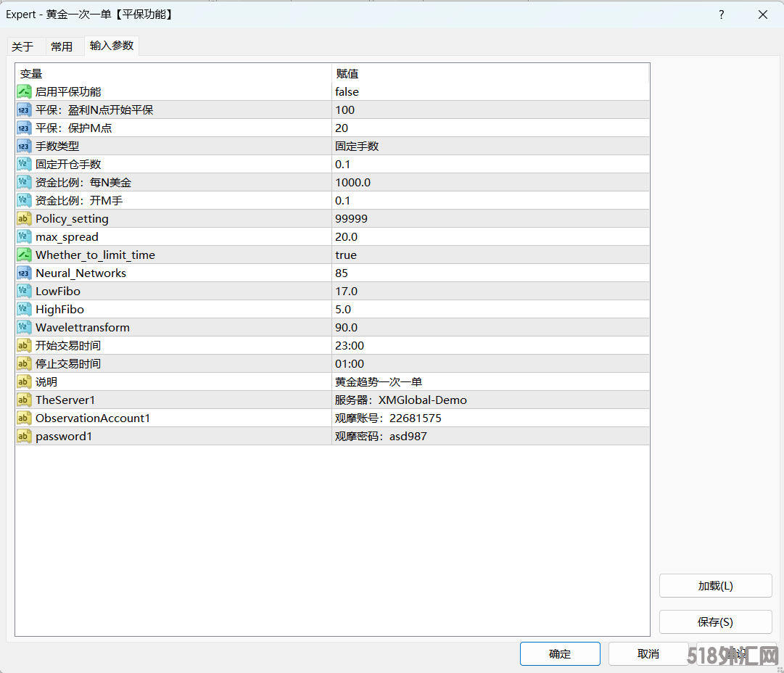Screen dimensions: 784x673
Task: Click the icon beside 启用平保功能
Action: pyautogui.click(x=24, y=91)
